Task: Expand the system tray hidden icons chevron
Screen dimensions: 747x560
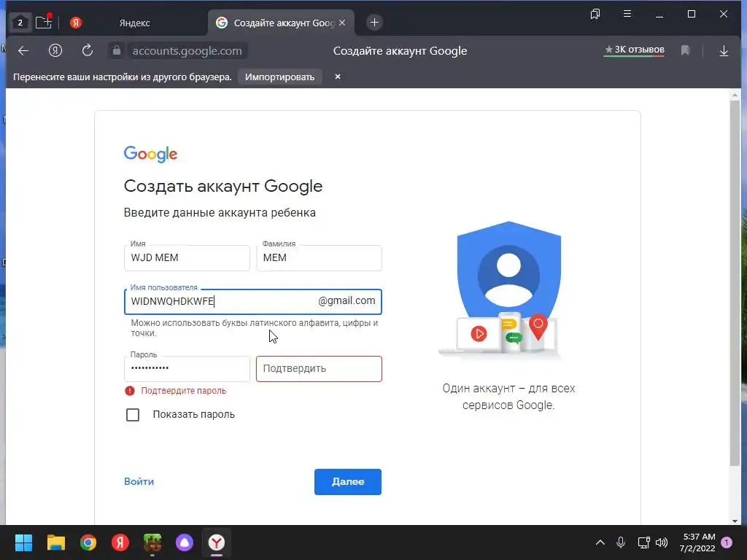Action: 600,542
